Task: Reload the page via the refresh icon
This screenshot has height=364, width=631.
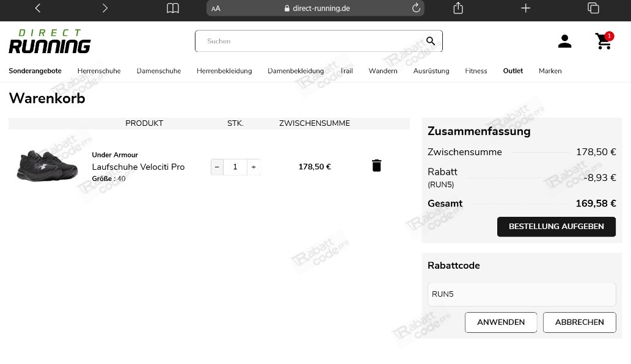Action: pos(416,8)
